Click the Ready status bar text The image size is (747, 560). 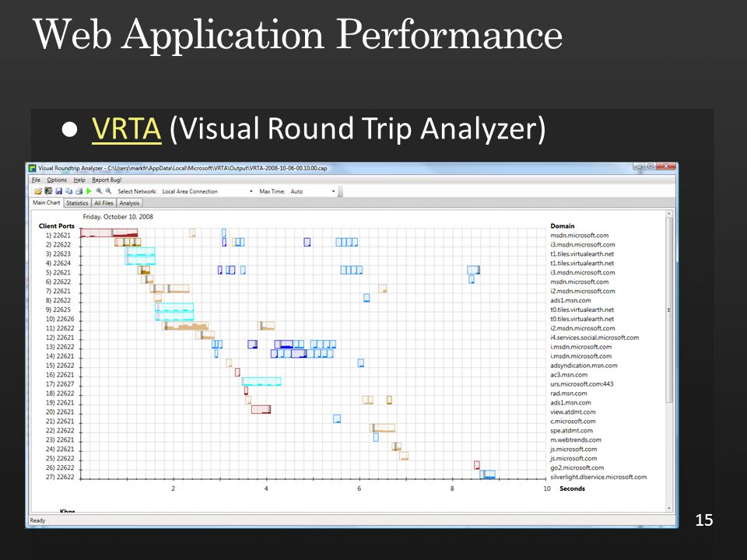[x=37, y=520]
